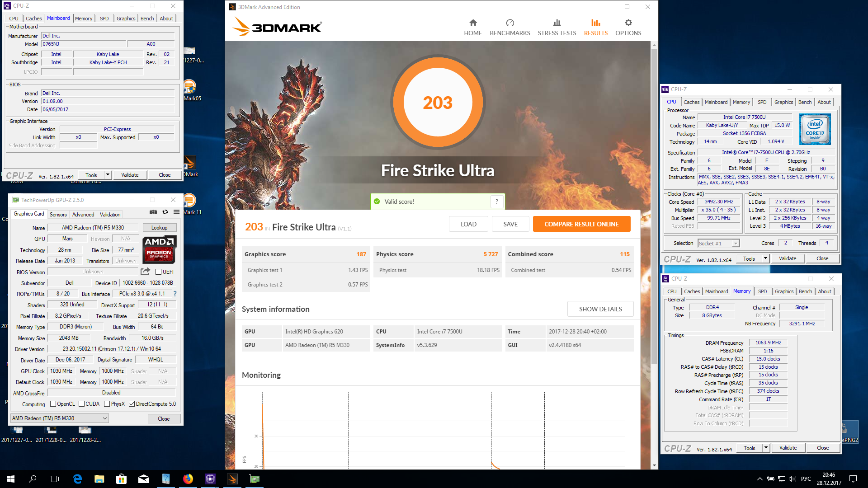Toggle OpenCL checkbox in GPU-Z
The image size is (868, 488).
pyautogui.click(x=53, y=404)
